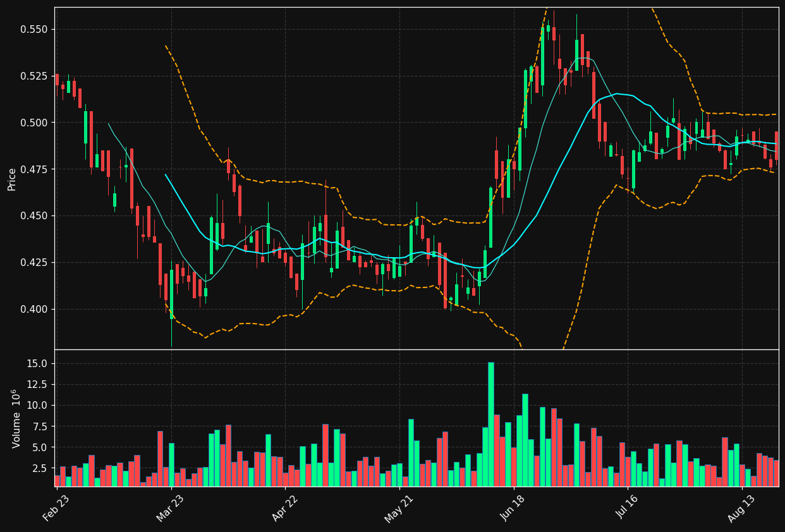Screen dimensions: 785x532
Task: Click the 0.450 price axis value
Action: tap(34, 216)
